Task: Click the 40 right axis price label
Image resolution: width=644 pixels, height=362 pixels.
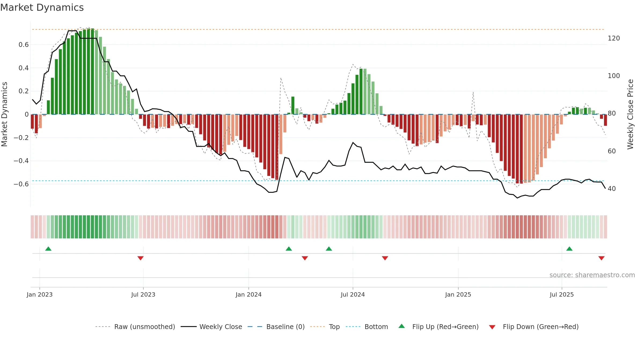Action: [x=612, y=189]
